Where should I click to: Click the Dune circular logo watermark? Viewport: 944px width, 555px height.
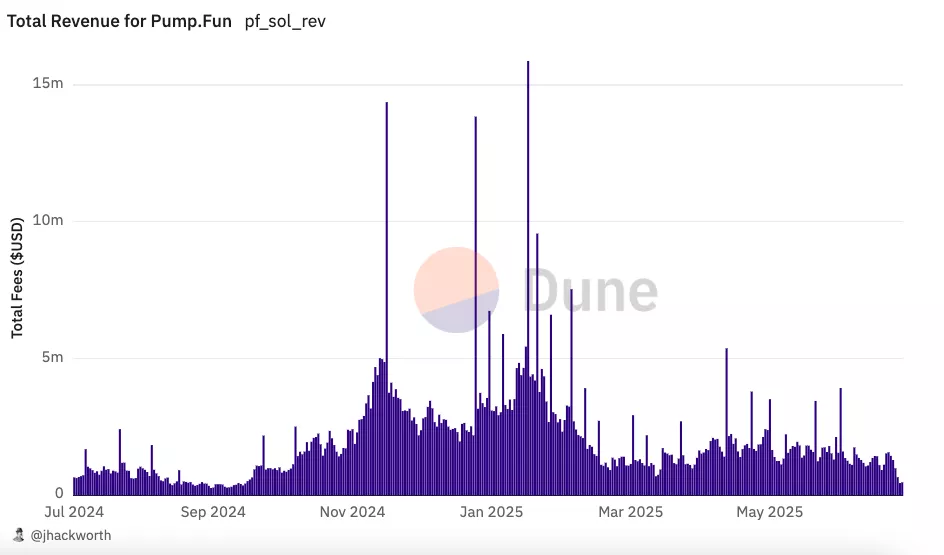point(456,290)
